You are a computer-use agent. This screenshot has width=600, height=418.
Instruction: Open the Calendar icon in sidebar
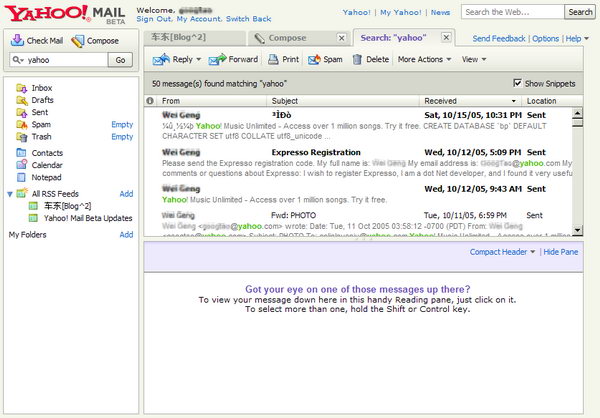[22, 165]
